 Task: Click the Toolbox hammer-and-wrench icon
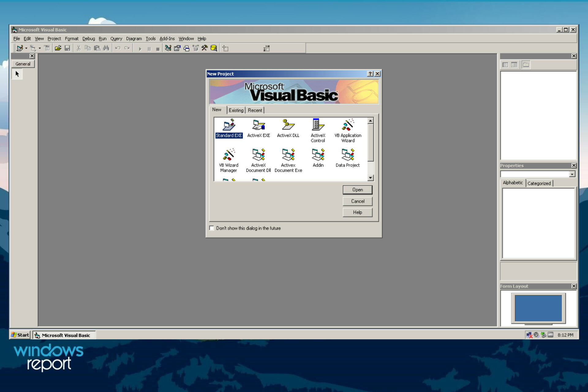(205, 48)
